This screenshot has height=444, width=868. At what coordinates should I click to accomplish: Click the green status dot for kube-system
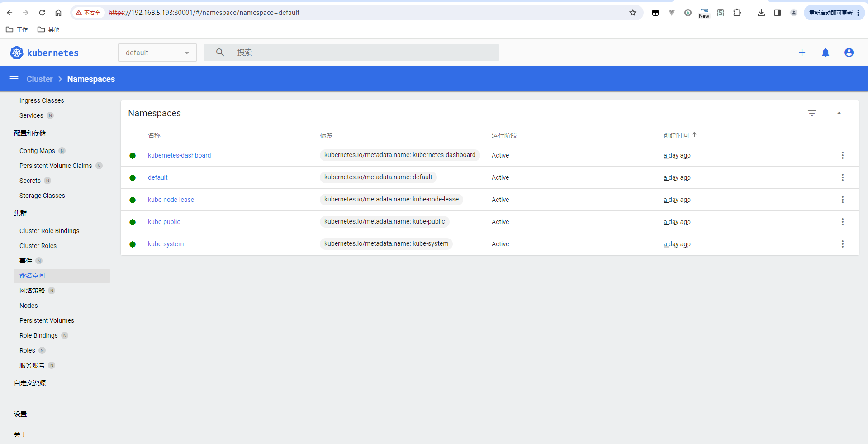133,244
